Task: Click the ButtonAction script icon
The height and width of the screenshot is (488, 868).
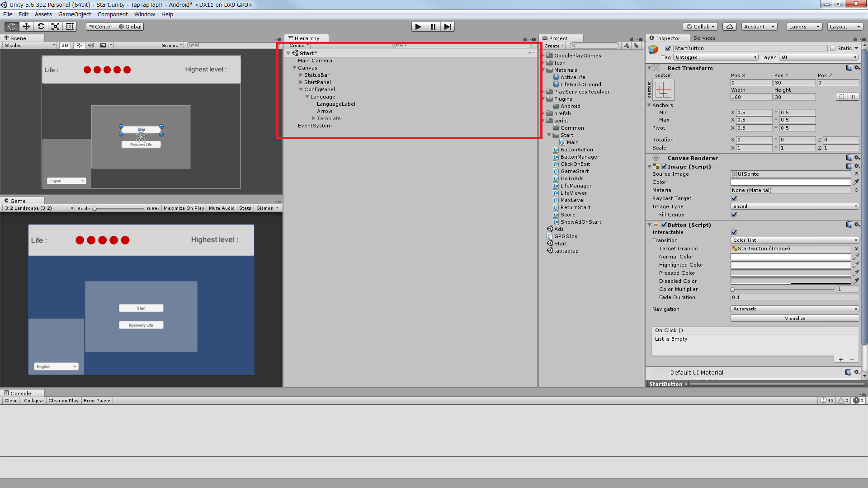Action: [x=556, y=150]
